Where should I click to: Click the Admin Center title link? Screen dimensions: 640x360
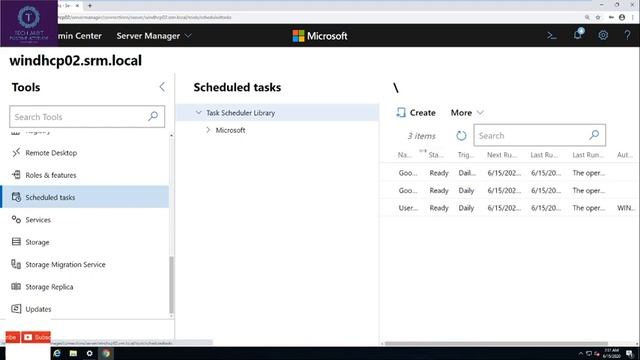tap(80, 36)
